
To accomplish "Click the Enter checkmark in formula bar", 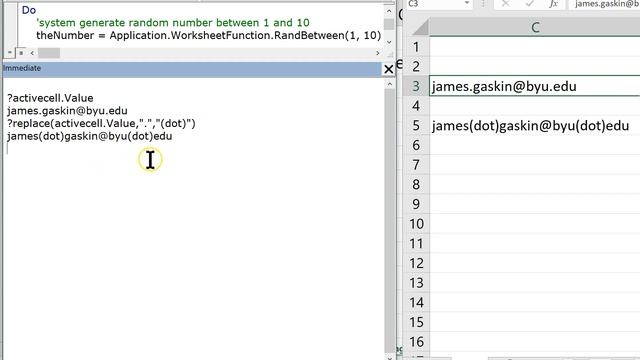I will pyautogui.click(x=529, y=4).
